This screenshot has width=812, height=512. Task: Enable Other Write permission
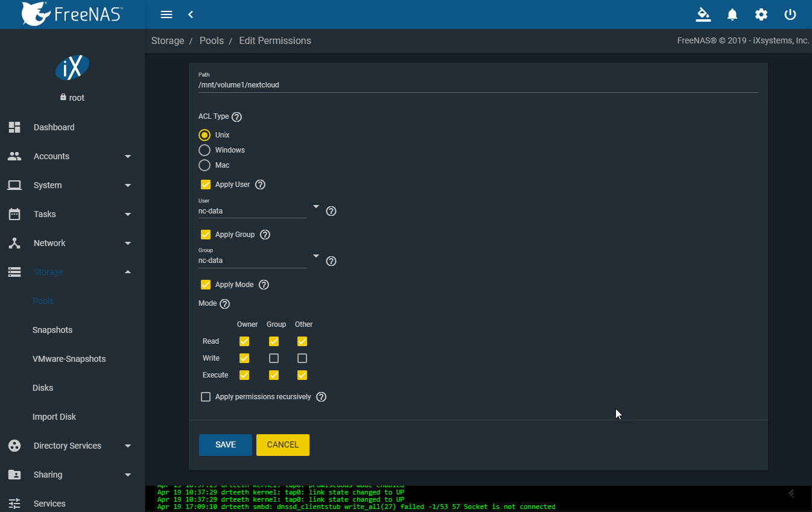click(x=302, y=358)
